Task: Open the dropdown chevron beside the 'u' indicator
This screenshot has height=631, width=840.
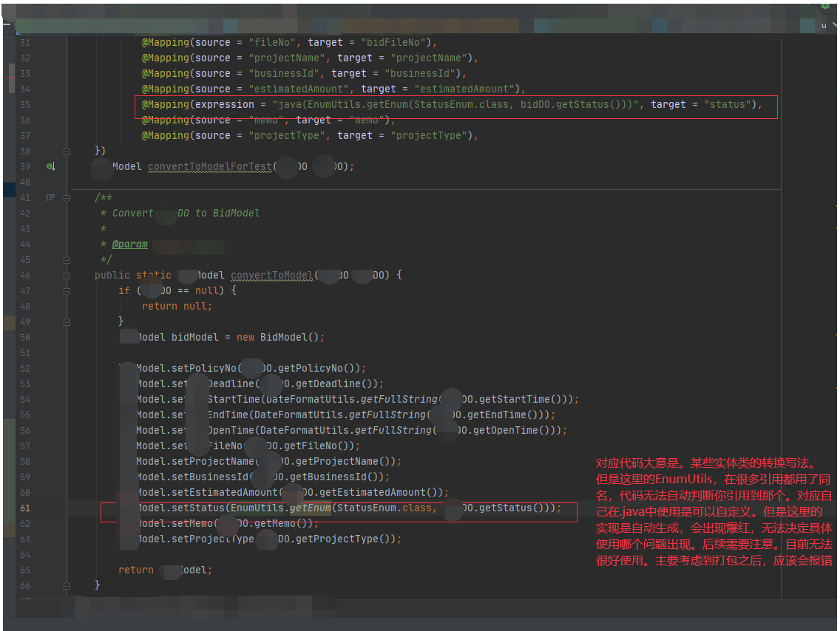Action: tap(836, 24)
